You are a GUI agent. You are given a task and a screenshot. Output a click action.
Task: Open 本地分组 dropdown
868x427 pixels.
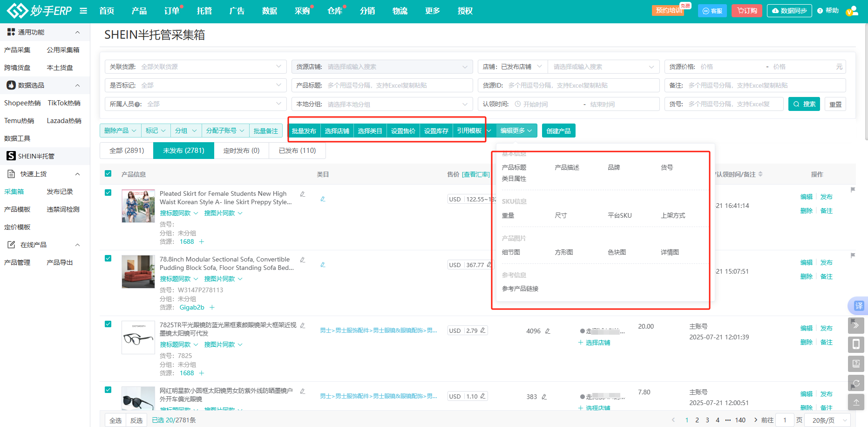click(x=382, y=104)
